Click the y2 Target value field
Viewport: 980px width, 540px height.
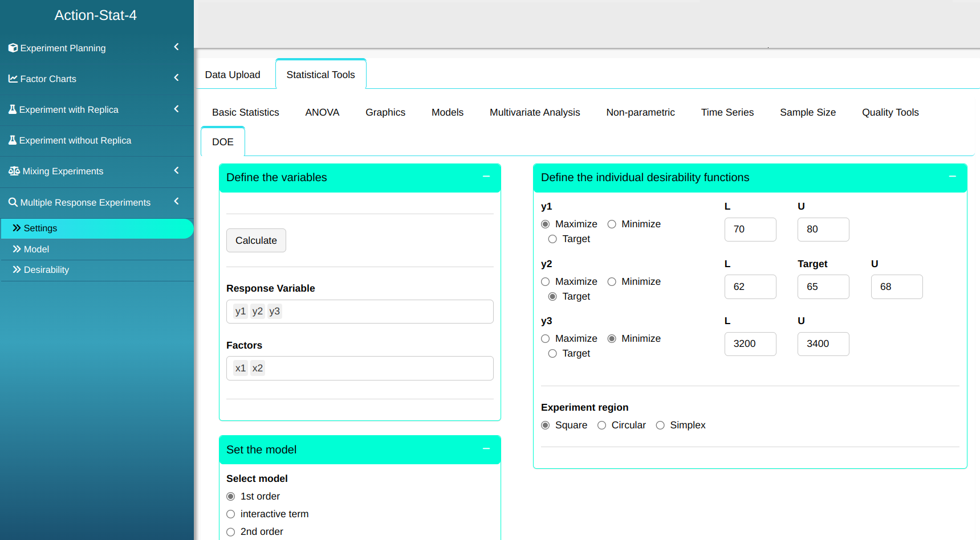click(823, 287)
